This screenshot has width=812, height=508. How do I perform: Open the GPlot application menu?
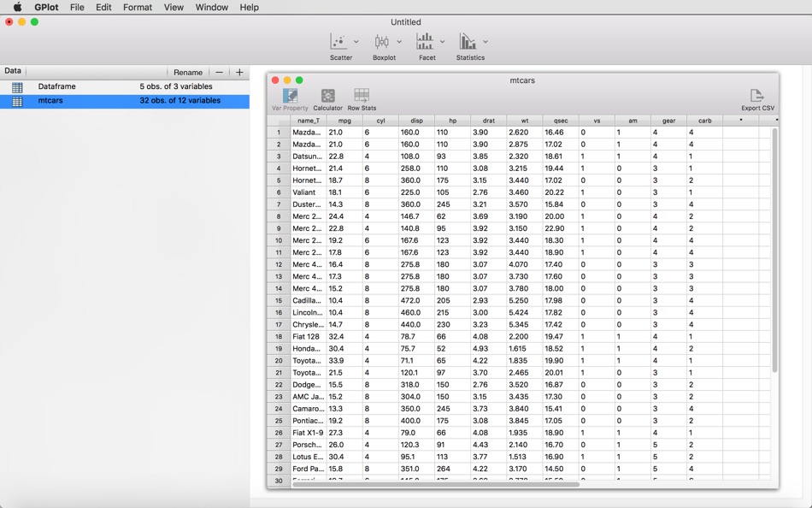pyautogui.click(x=46, y=7)
